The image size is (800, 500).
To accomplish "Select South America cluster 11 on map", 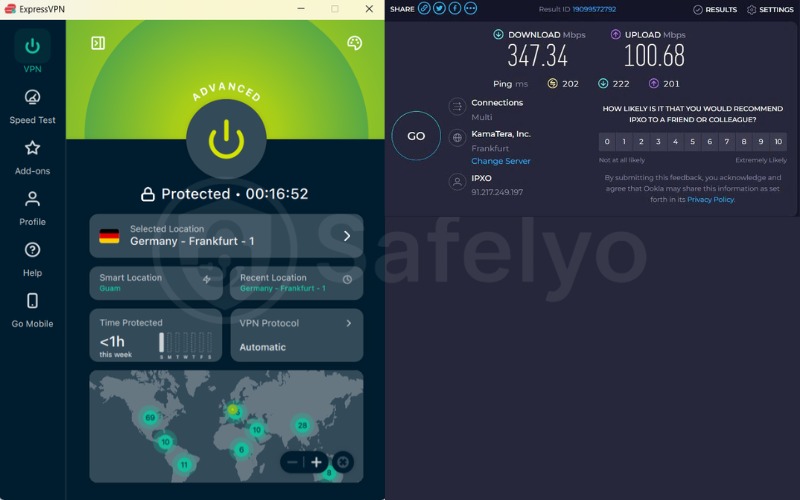I will click(184, 465).
